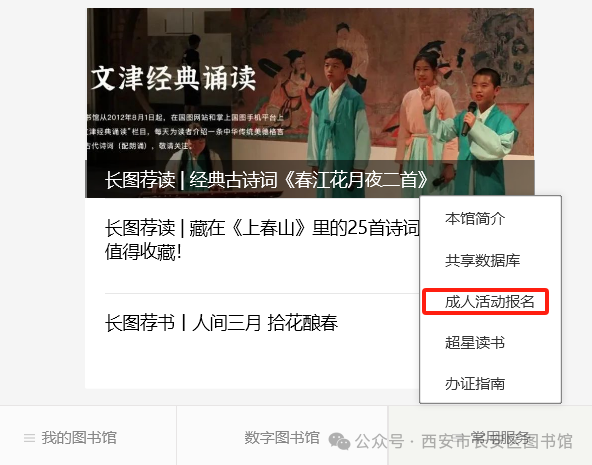Click the small 2012年8月1日 description text on the banner

(185, 131)
